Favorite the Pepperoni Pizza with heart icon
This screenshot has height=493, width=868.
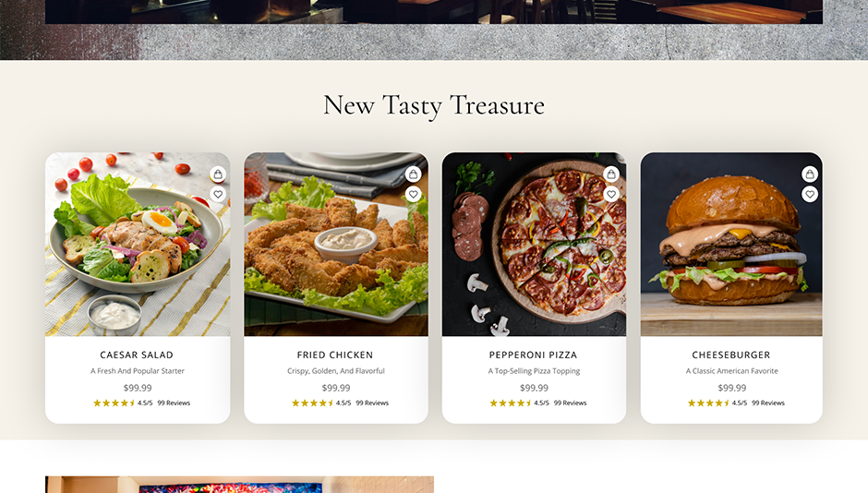click(611, 194)
